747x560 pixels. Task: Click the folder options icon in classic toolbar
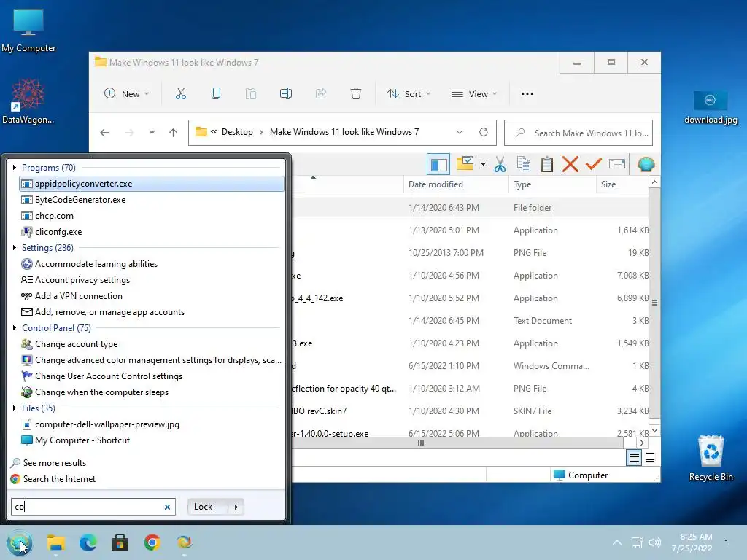click(465, 164)
